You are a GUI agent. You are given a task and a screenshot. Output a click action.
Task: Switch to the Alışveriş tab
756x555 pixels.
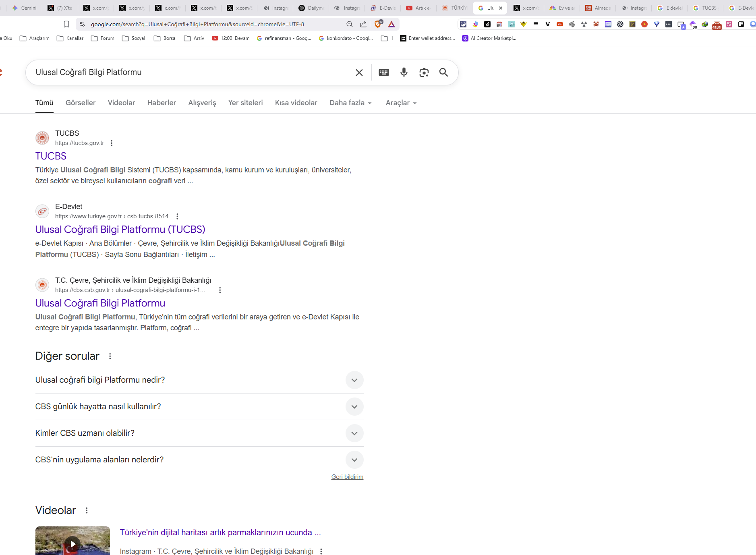click(x=202, y=103)
